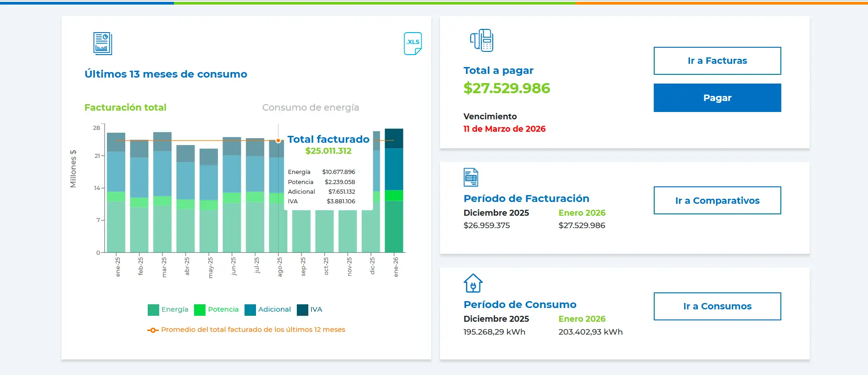Toggle the IVA legend swatch
This screenshot has width=868, height=375.
pyautogui.click(x=302, y=310)
